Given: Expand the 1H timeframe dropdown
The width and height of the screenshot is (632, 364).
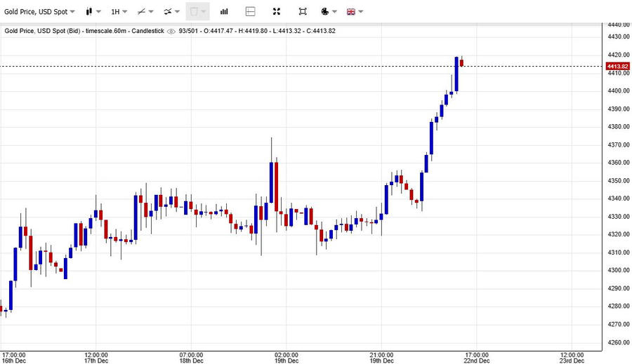Looking at the screenshot, I should pyautogui.click(x=119, y=12).
